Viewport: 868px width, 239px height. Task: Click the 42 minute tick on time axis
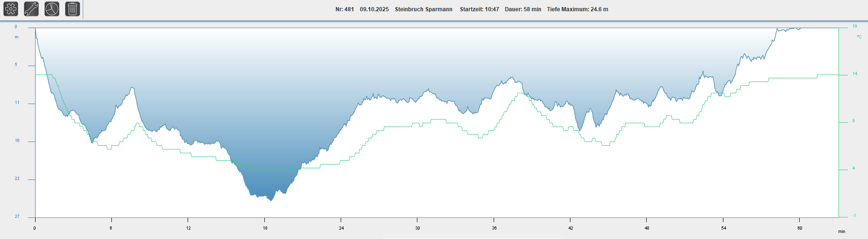point(570,228)
